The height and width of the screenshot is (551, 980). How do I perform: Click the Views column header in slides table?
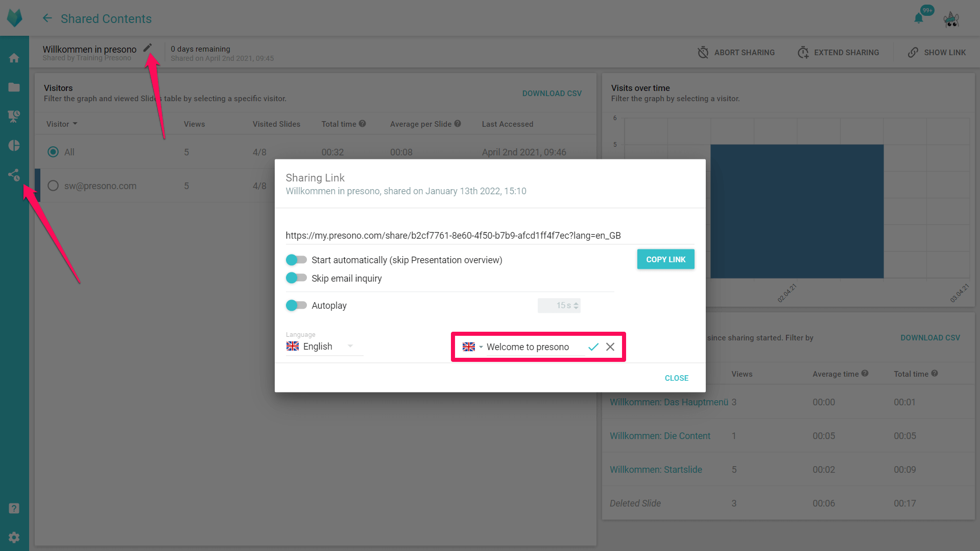pos(742,374)
